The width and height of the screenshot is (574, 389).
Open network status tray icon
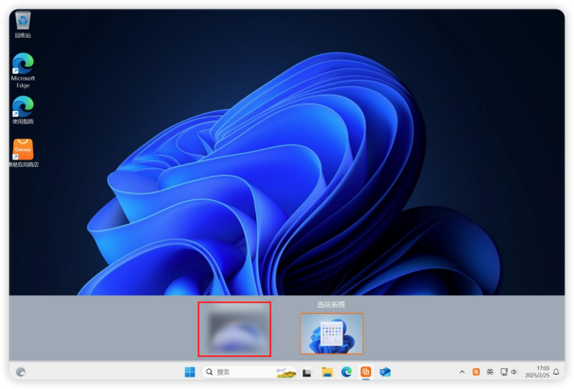pyautogui.click(x=504, y=372)
